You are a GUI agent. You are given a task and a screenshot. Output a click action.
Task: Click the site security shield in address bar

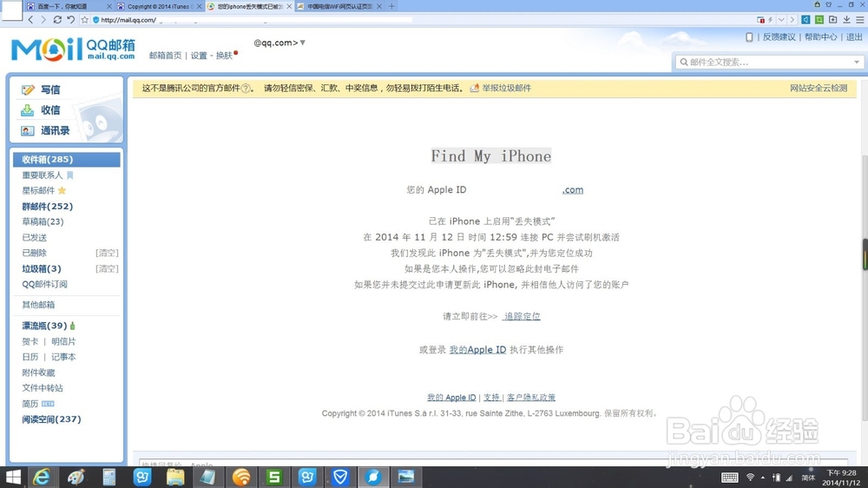pos(95,20)
